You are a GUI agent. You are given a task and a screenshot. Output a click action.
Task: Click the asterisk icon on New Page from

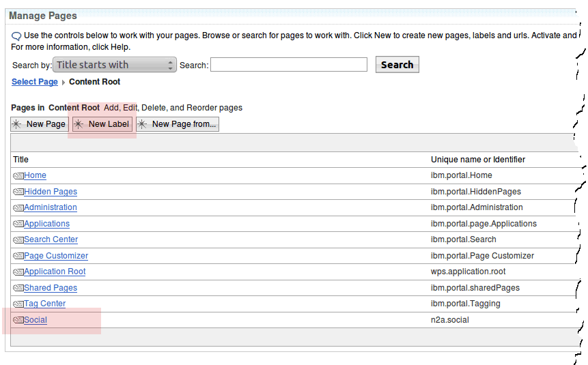pyautogui.click(x=142, y=124)
